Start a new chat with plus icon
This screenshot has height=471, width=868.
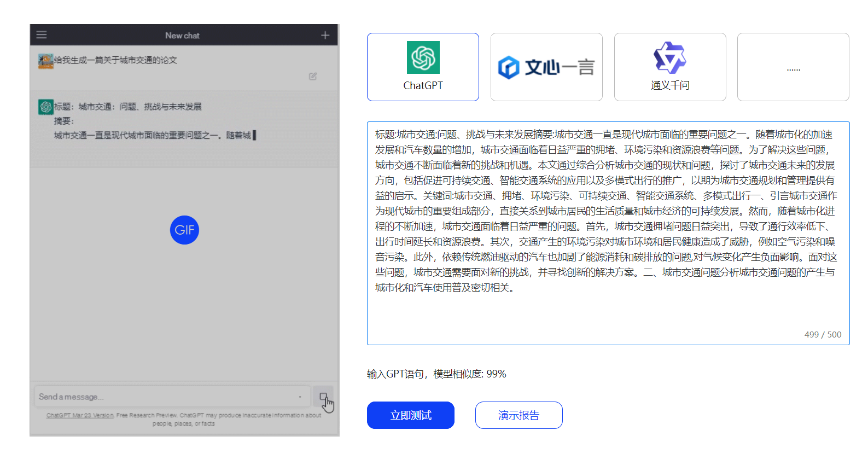tap(325, 35)
